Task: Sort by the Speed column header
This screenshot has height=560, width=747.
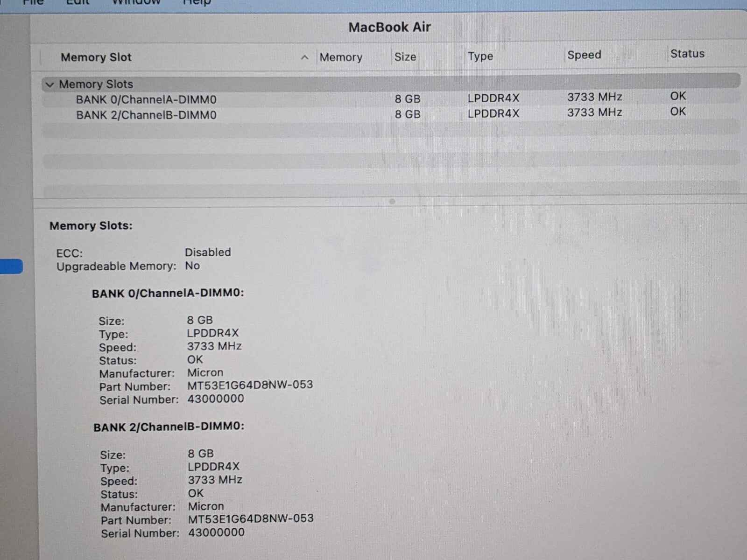Action: click(x=584, y=55)
